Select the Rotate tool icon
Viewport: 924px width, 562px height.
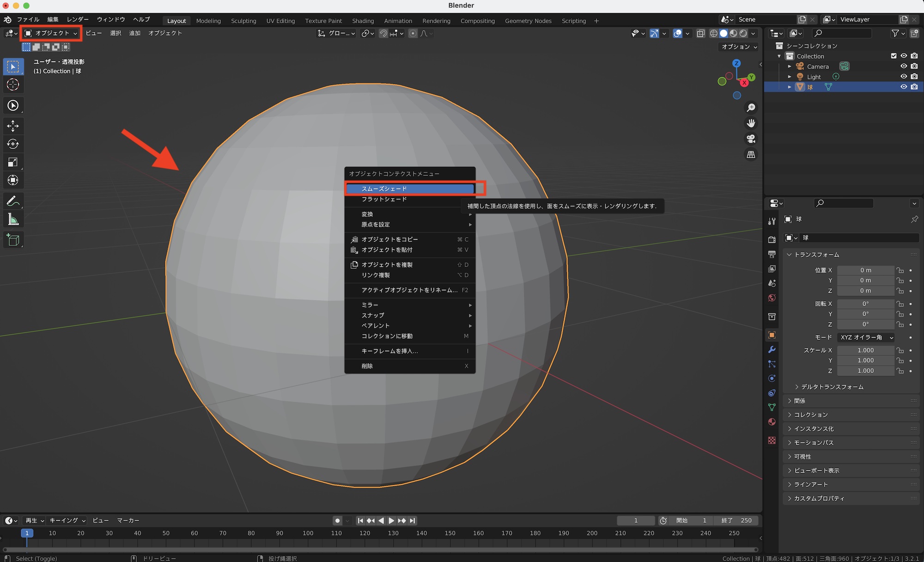click(13, 144)
